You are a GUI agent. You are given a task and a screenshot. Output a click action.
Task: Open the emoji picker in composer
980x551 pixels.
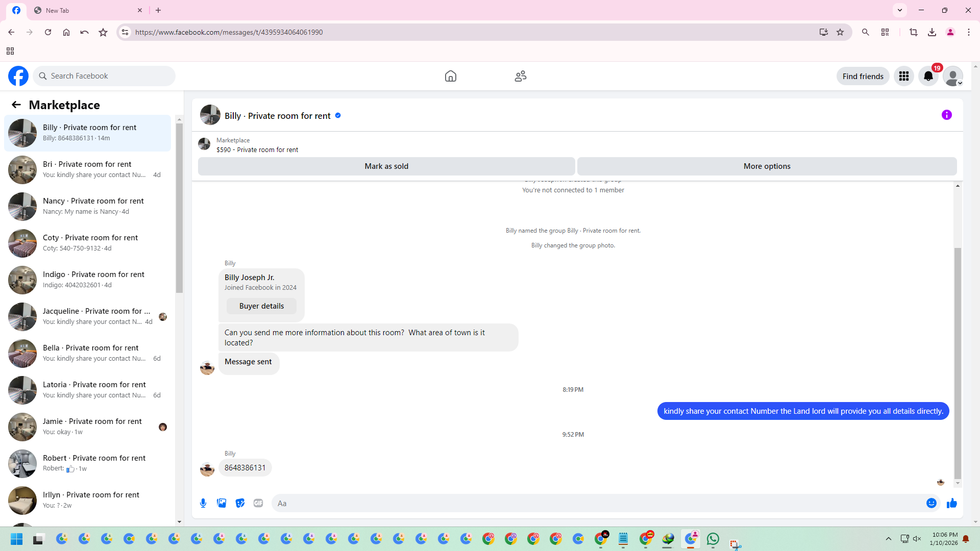pyautogui.click(x=932, y=503)
